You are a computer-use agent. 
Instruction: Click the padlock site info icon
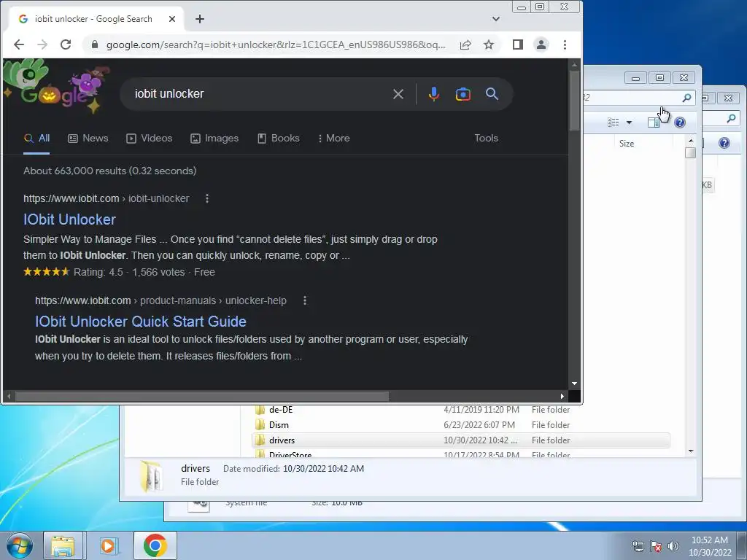tap(95, 44)
